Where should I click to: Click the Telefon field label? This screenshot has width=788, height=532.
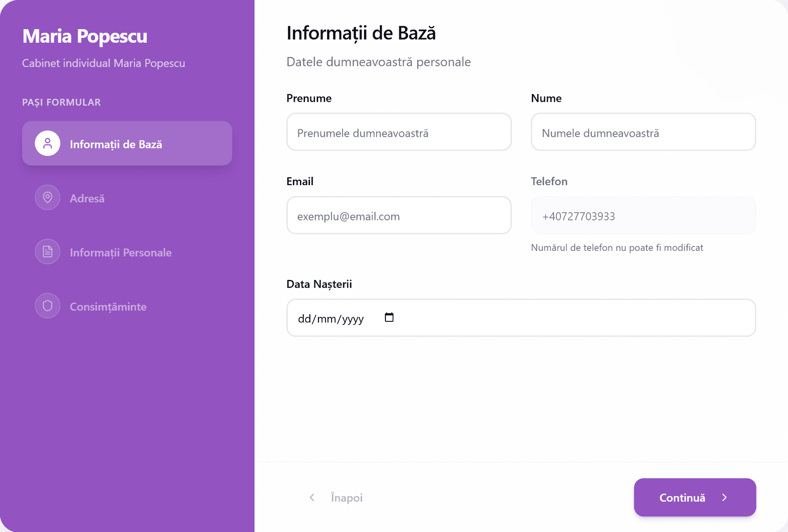[x=549, y=181]
